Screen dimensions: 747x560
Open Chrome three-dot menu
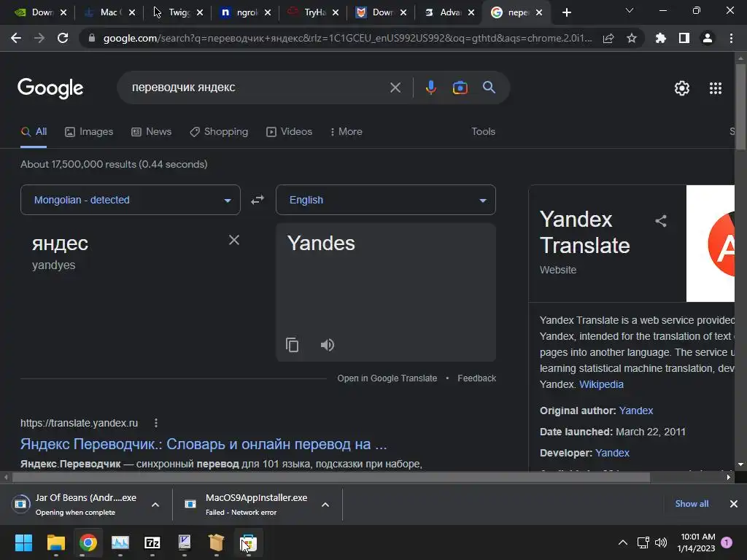click(731, 38)
